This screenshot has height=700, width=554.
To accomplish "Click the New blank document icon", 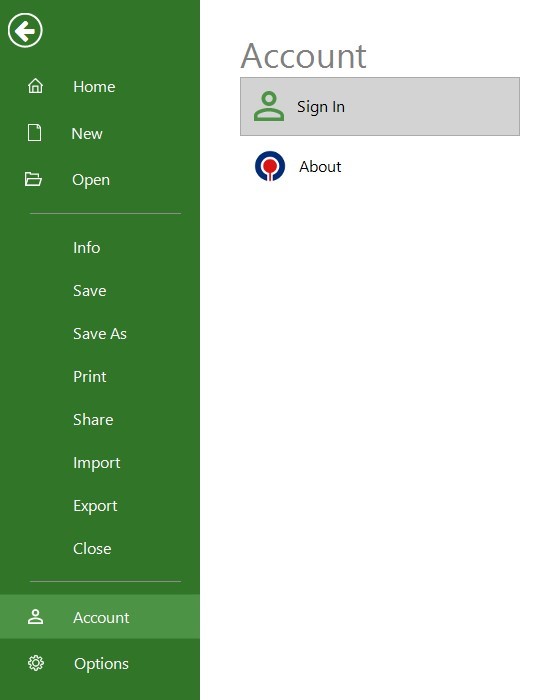I will [34, 133].
